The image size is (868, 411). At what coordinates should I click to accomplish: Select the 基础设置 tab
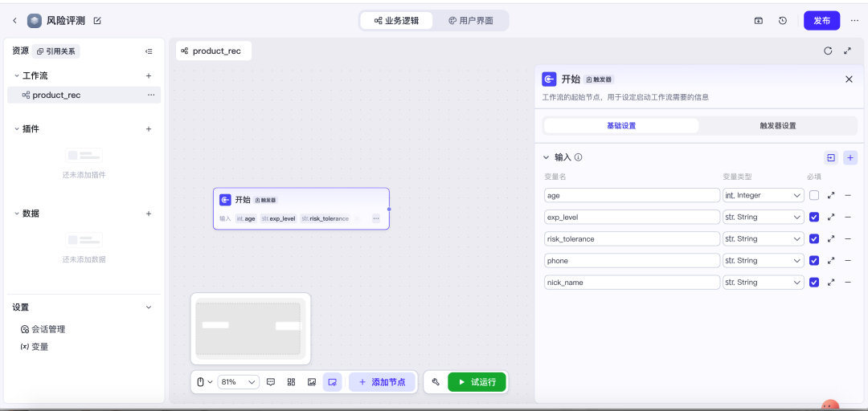coord(621,125)
